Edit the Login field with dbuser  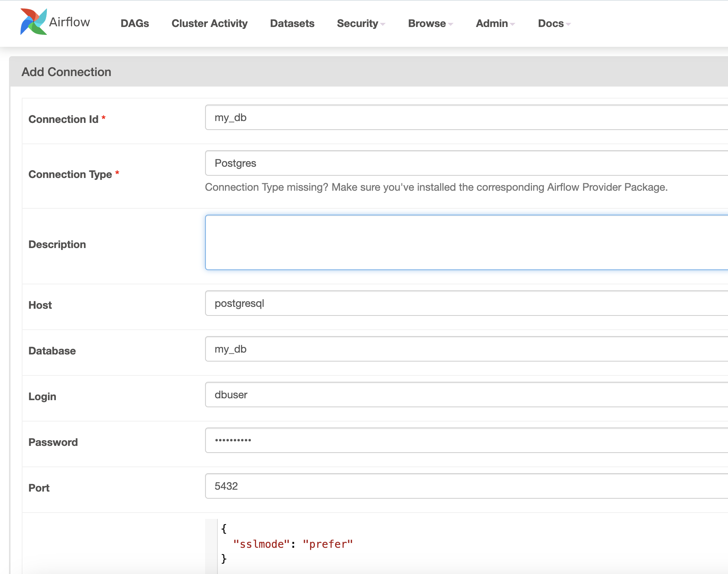[466, 395]
